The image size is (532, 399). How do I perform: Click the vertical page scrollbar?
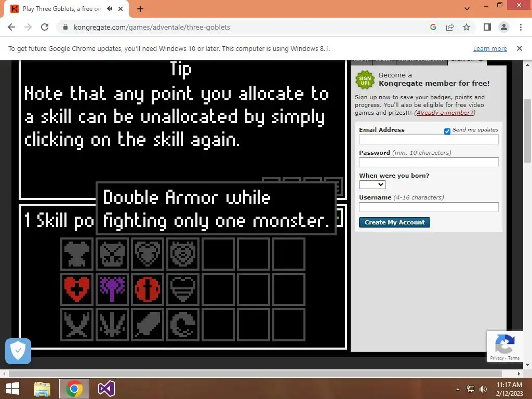(527, 131)
